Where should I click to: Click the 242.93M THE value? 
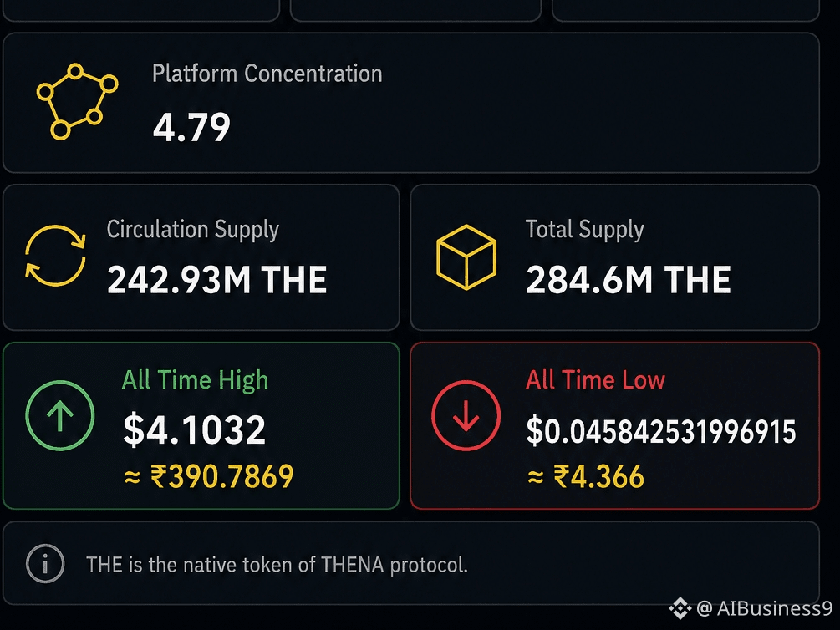coord(217,280)
